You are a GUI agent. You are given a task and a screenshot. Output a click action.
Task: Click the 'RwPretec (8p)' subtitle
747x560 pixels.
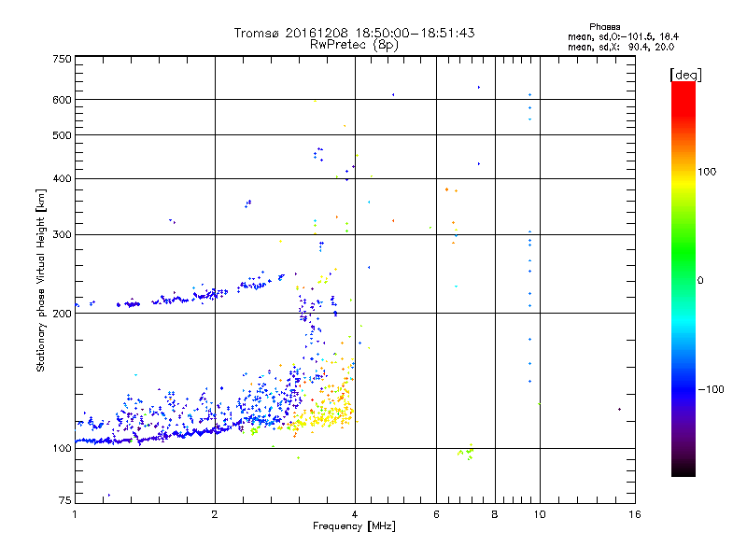(x=354, y=45)
